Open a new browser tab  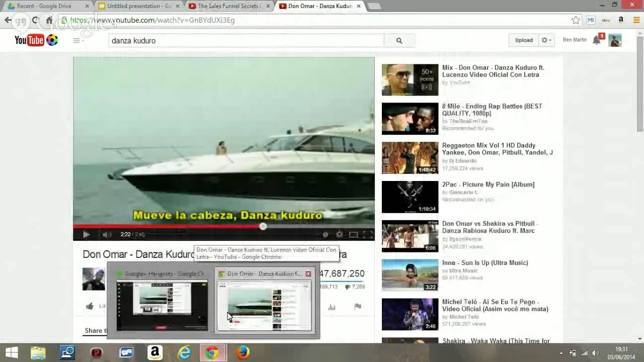click(x=374, y=6)
